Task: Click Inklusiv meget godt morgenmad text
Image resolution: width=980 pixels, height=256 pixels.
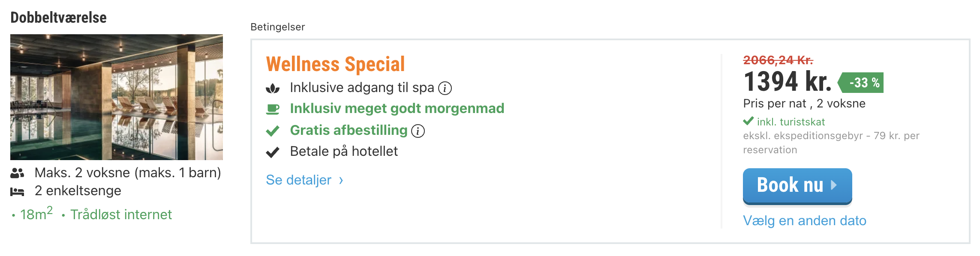Action: coord(397,109)
